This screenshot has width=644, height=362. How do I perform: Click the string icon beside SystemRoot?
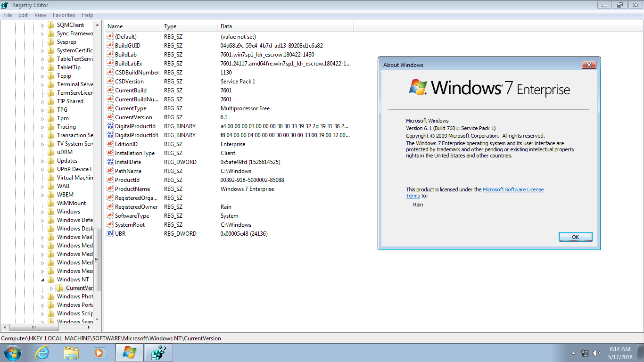(x=111, y=225)
